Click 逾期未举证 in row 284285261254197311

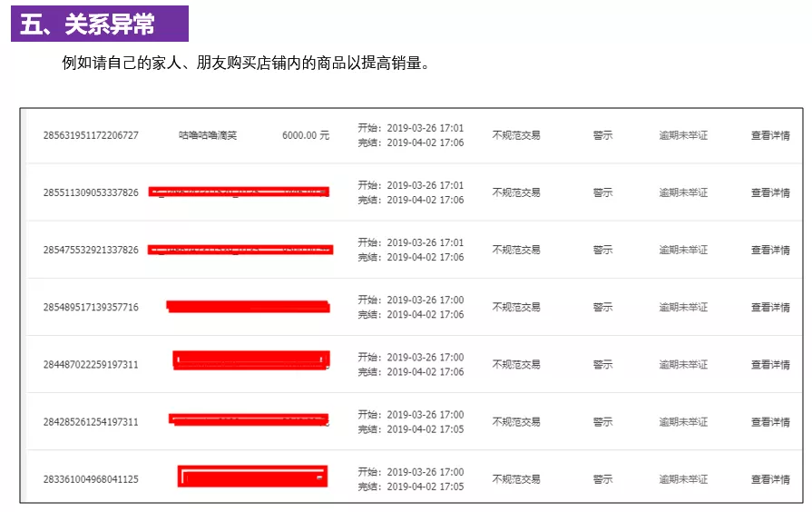(683, 422)
